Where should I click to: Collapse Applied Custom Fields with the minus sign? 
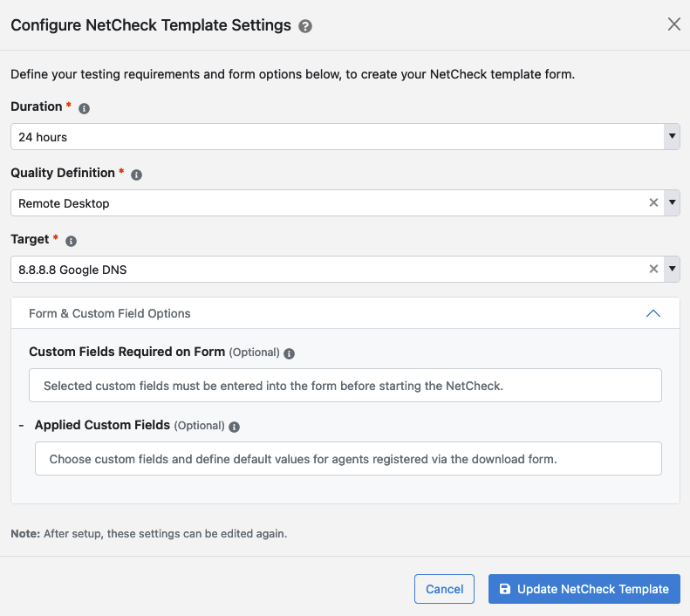coord(21,426)
